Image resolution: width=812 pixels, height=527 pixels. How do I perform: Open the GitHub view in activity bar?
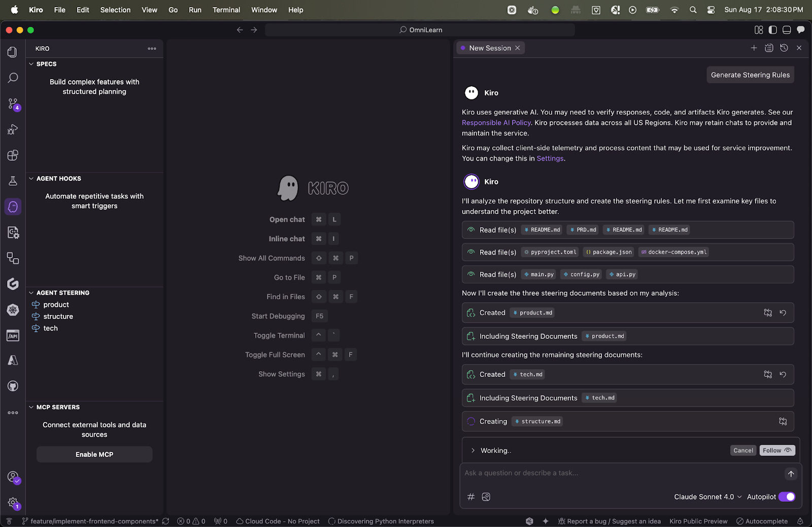click(13, 387)
